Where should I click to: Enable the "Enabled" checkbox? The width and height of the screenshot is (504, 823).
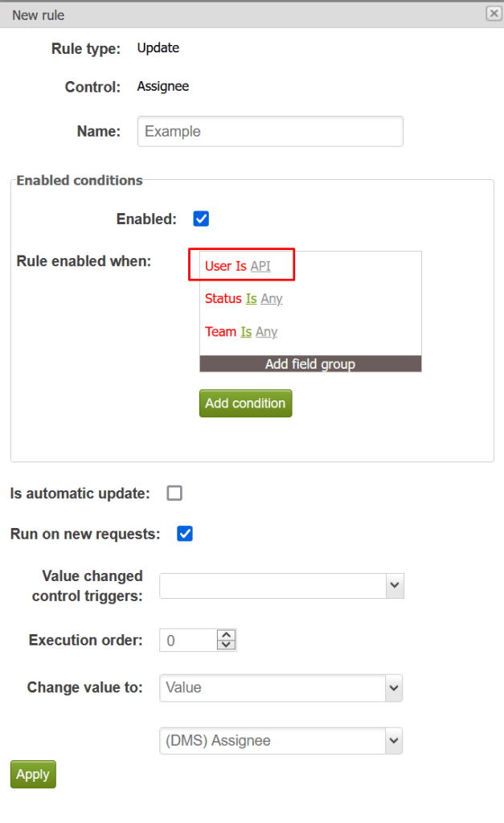point(201,218)
